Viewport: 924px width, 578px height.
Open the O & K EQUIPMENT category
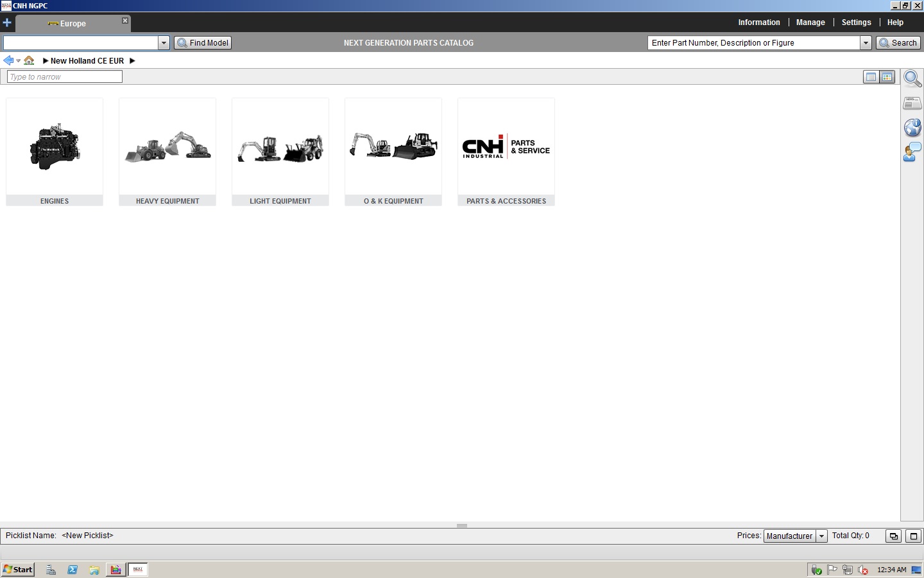click(393, 152)
